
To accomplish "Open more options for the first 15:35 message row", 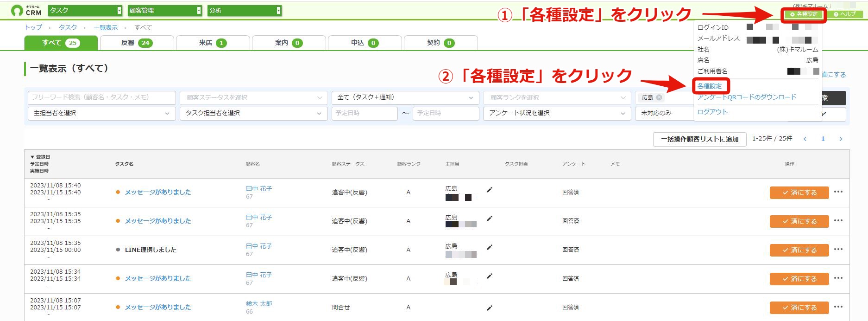I will click(838, 220).
